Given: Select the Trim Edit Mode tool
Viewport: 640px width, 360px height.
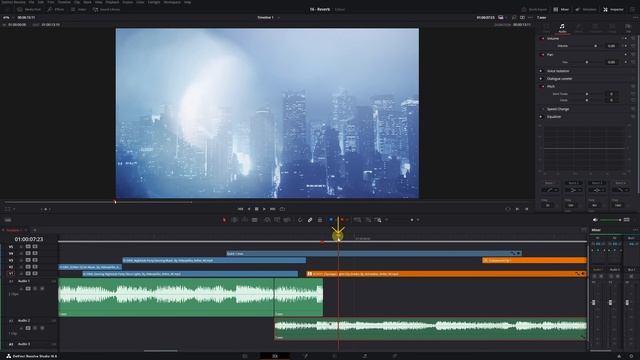Looking at the screenshot, I should (x=234, y=220).
